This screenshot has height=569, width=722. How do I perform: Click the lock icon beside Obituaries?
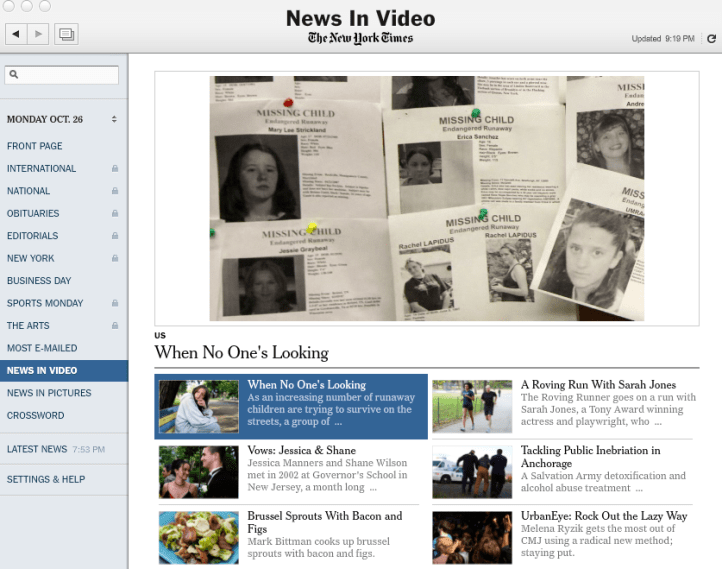pos(115,213)
